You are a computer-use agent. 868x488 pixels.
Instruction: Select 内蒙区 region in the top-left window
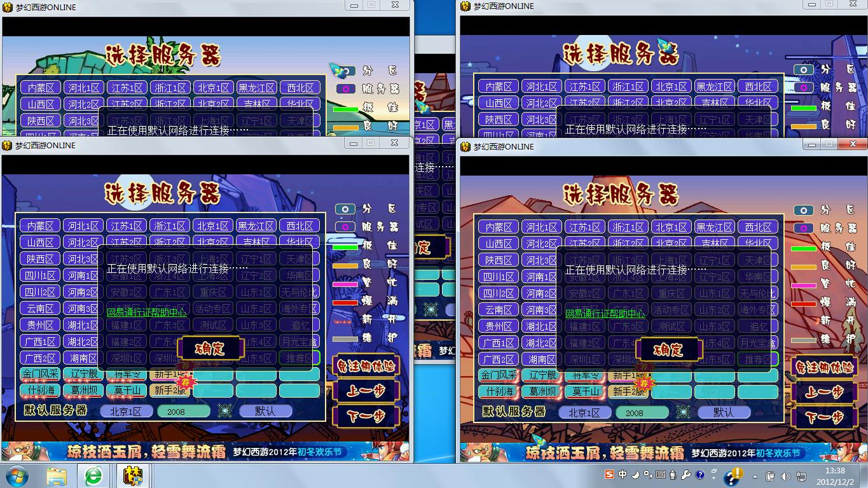point(40,88)
